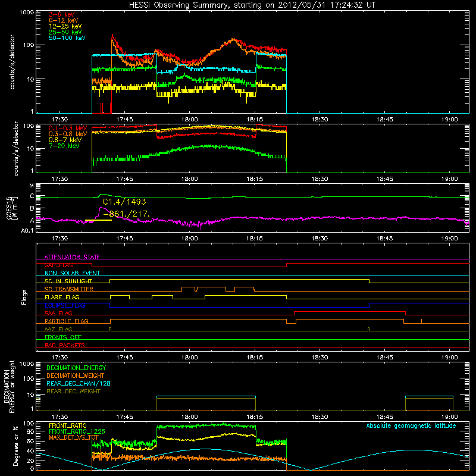Click the SC_IN_SUNLIGHT flag label

tap(68, 281)
